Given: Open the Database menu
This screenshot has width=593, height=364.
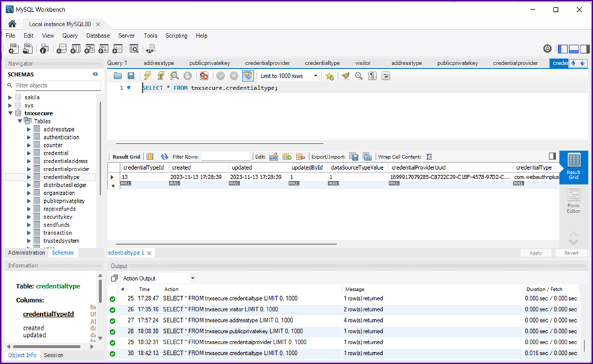Looking at the screenshot, I should (98, 36).
